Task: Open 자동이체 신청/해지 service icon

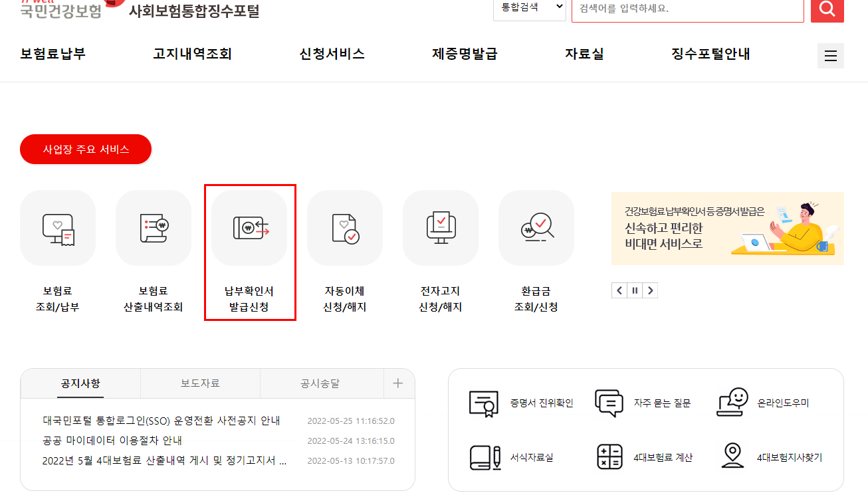Action: (345, 228)
